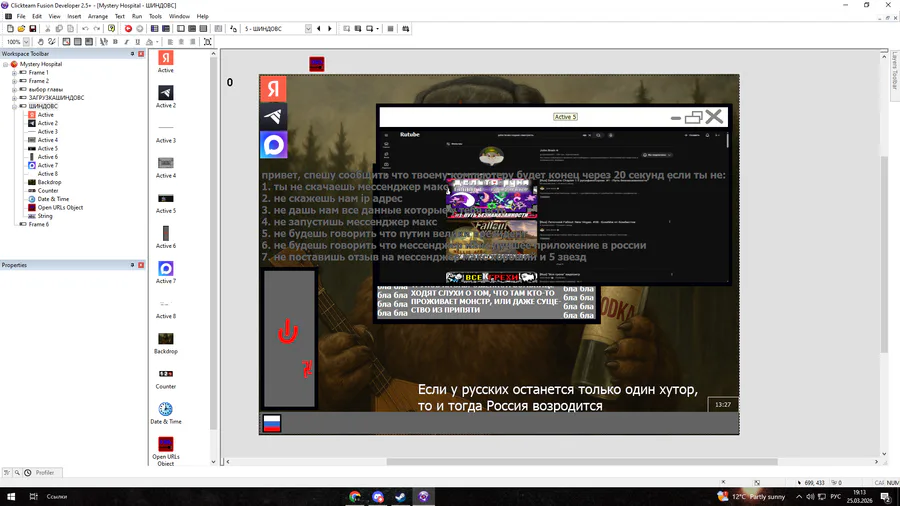Select the Counter object in object list
This screenshot has width=900, height=506.
[165, 377]
